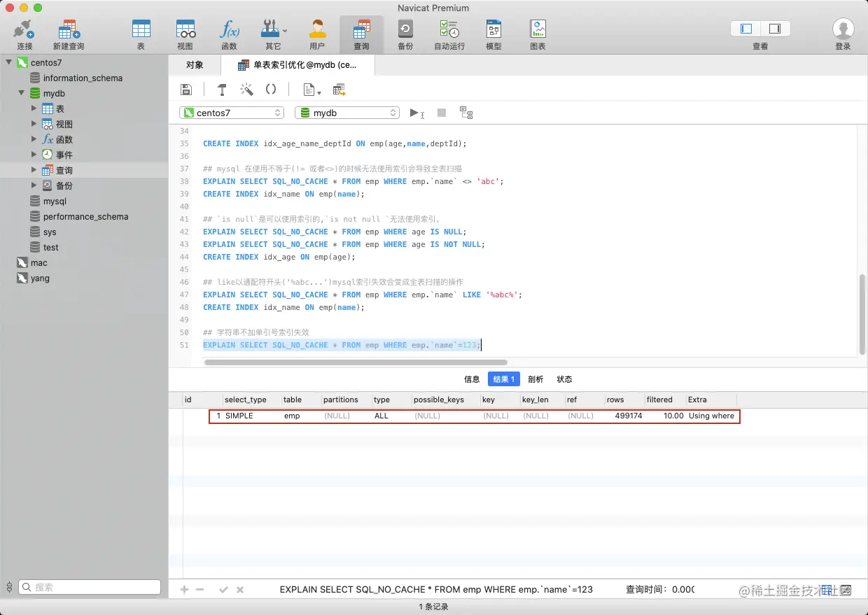The image size is (868, 615).
Task: Create a new query from toolbar
Action: tap(69, 34)
